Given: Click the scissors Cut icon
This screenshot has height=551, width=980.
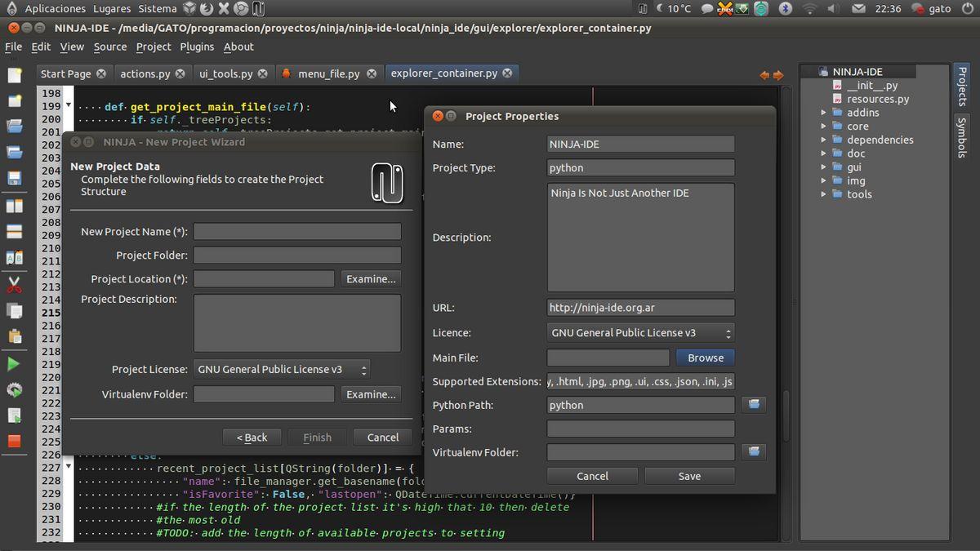Looking at the screenshot, I should point(15,285).
